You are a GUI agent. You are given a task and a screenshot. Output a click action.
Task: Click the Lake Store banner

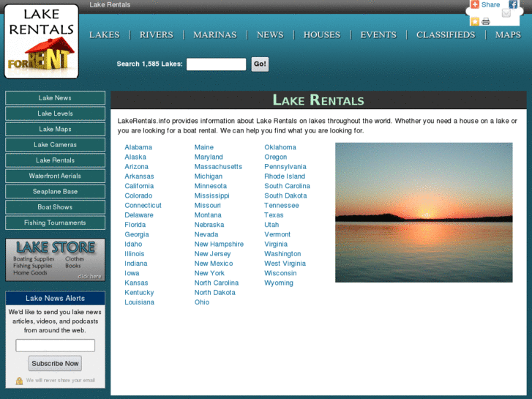56,260
